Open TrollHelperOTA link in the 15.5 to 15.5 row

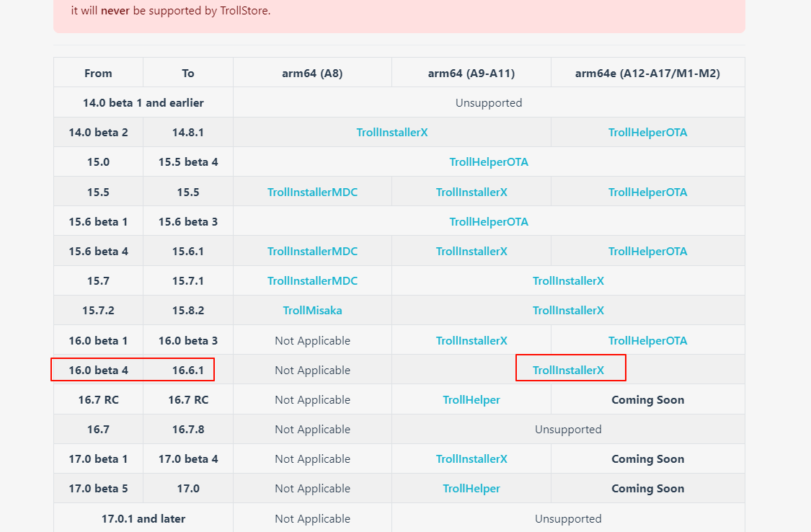(647, 192)
